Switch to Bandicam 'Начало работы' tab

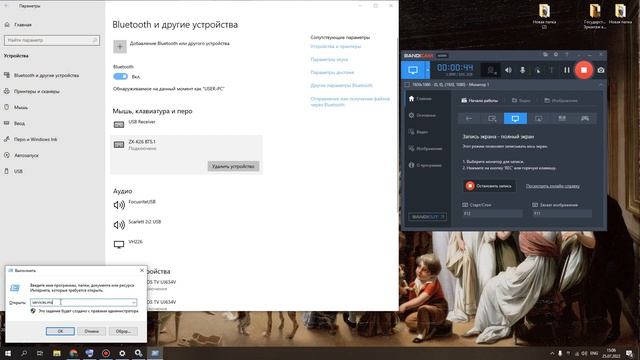tap(480, 100)
